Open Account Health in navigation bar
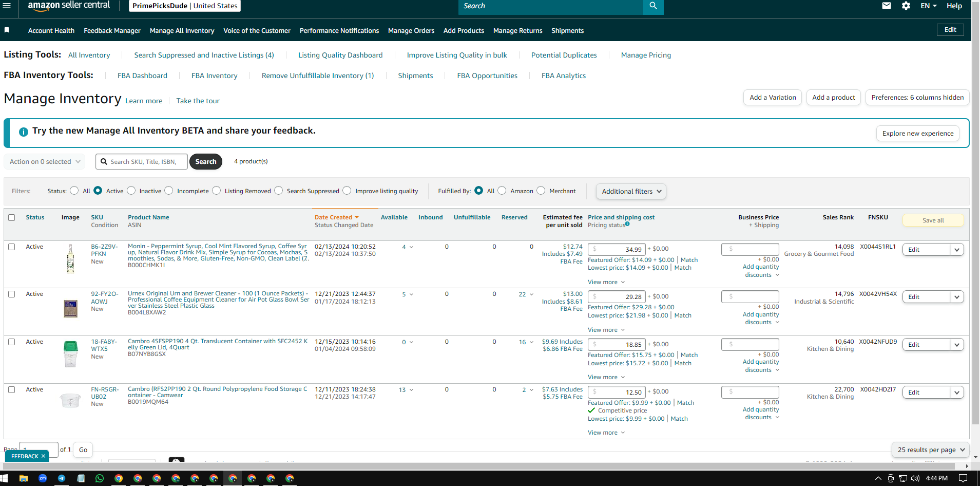The height and width of the screenshot is (486, 980). (x=51, y=30)
